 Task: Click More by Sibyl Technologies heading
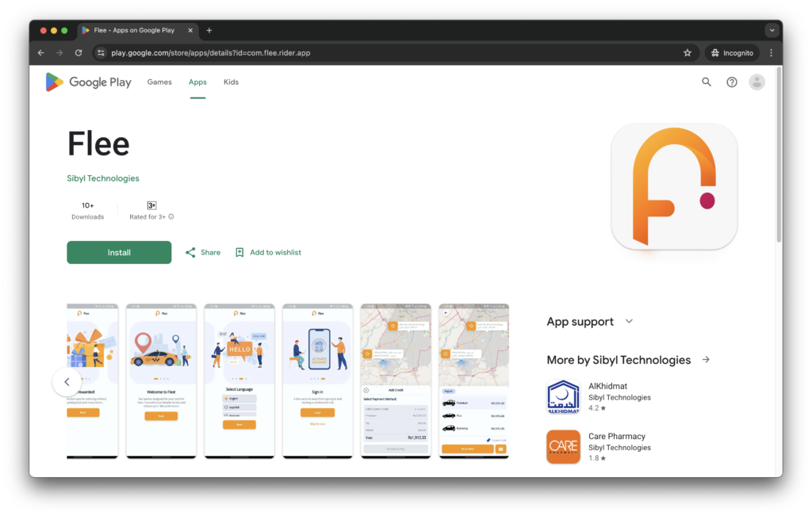click(x=619, y=360)
